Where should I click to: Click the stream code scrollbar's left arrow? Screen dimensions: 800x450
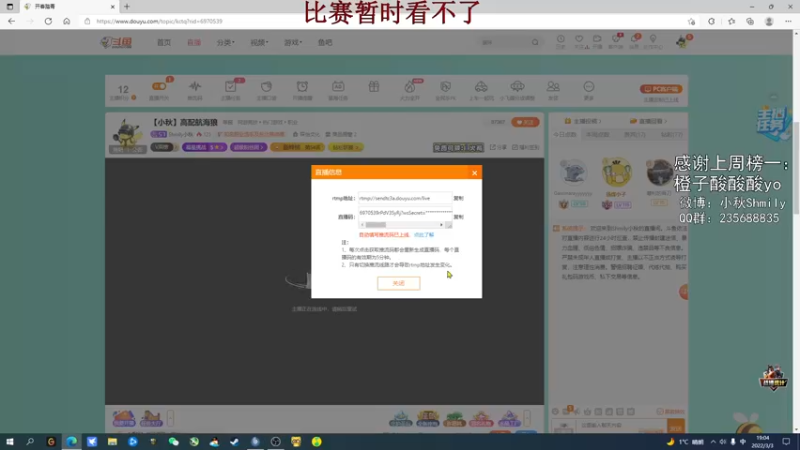pyautogui.click(x=362, y=225)
